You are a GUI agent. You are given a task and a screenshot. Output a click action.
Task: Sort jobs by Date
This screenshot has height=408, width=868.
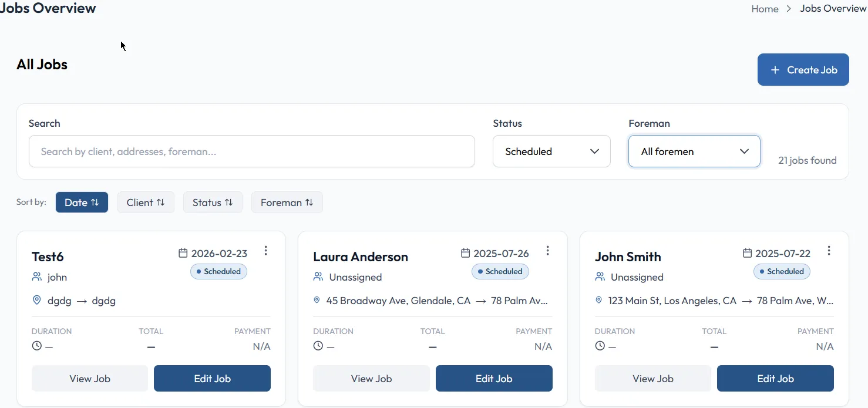(x=82, y=203)
